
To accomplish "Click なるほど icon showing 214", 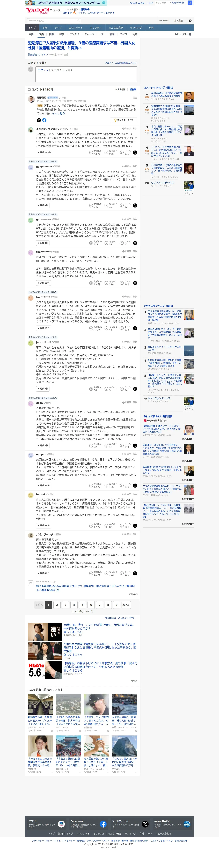I will tap(106, 283).
